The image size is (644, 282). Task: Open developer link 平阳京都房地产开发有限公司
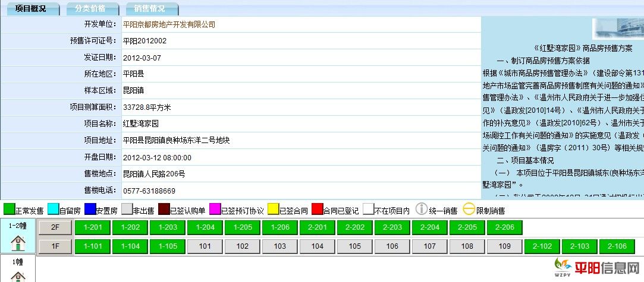[169, 24]
